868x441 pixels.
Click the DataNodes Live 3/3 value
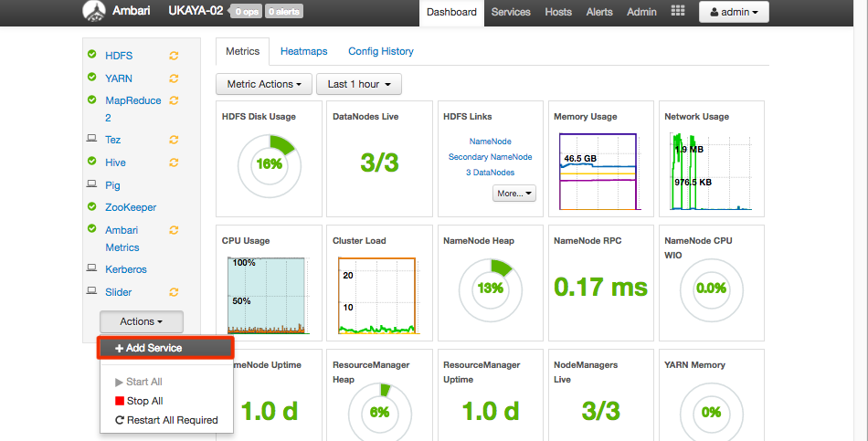379,163
